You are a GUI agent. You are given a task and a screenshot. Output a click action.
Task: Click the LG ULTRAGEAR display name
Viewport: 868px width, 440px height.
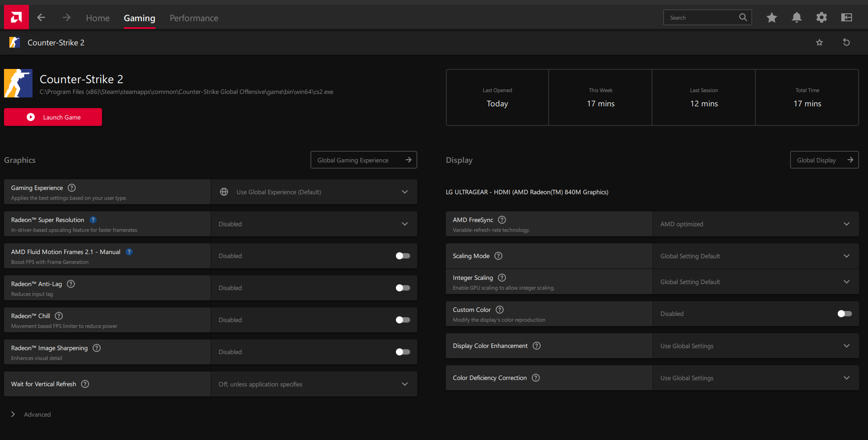[527, 192]
